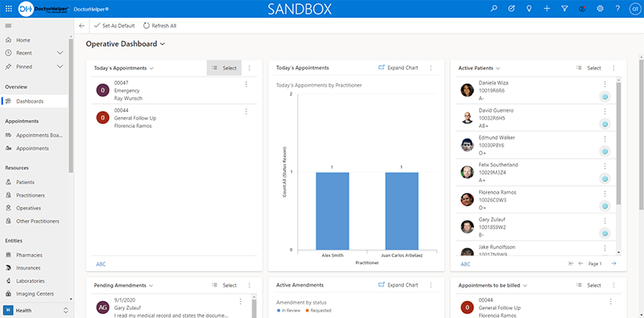This screenshot has height=318, width=644.
Task: Click Select in Active Patients panel
Action: (x=588, y=68)
